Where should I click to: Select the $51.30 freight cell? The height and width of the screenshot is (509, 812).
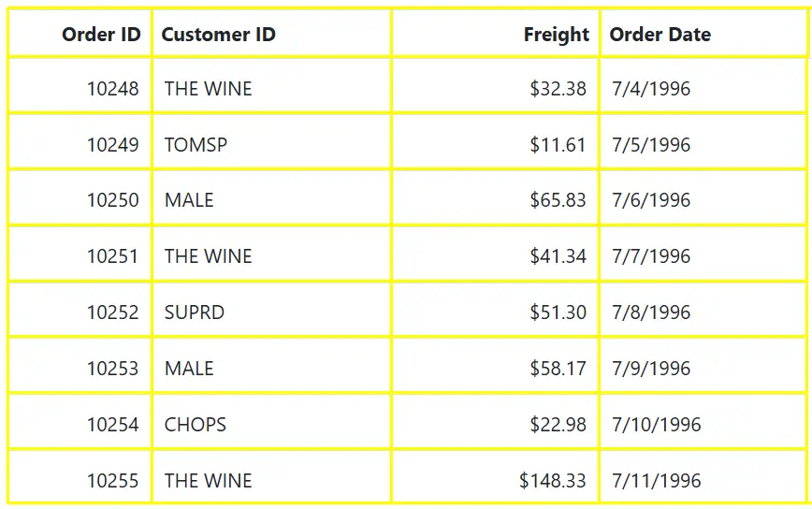click(558, 313)
